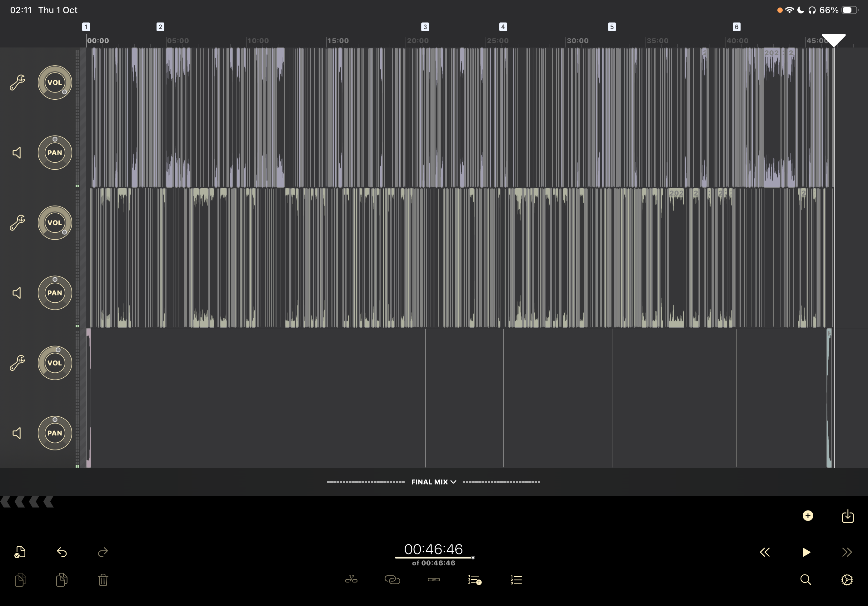The image size is (868, 606).
Task: Mute the first track with speaker icon
Action: (17, 153)
